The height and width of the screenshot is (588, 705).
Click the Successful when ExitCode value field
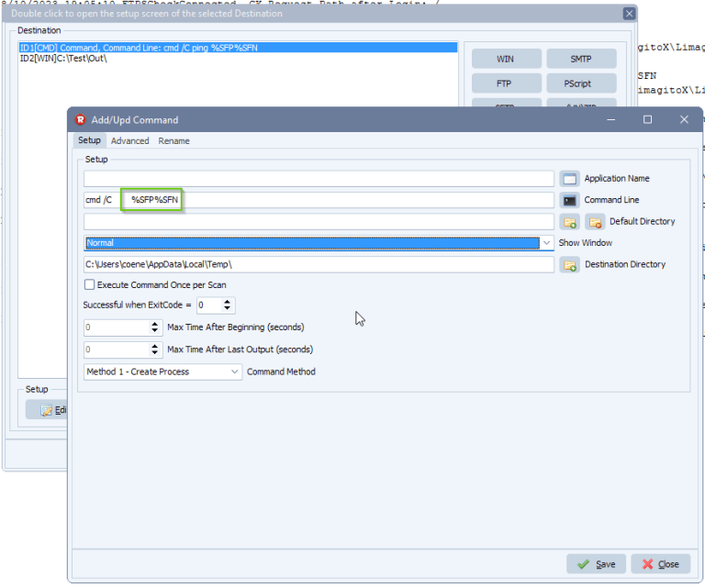(x=209, y=305)
